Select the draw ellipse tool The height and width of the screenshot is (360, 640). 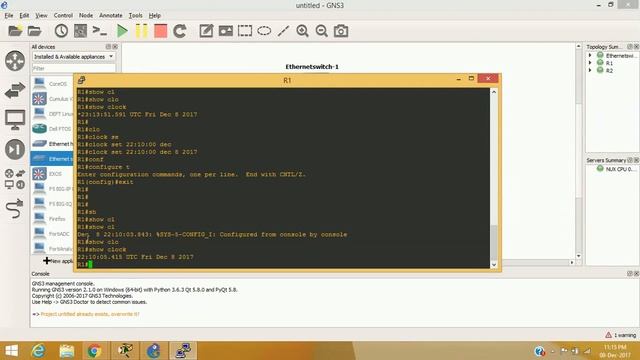pos(264,31)
